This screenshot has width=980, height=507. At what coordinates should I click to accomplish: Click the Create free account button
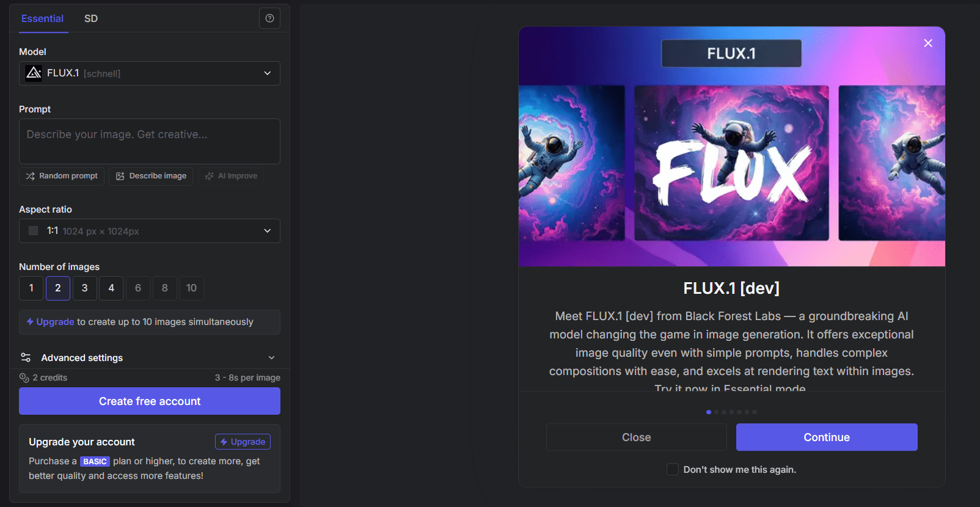[x=150, y=401]
